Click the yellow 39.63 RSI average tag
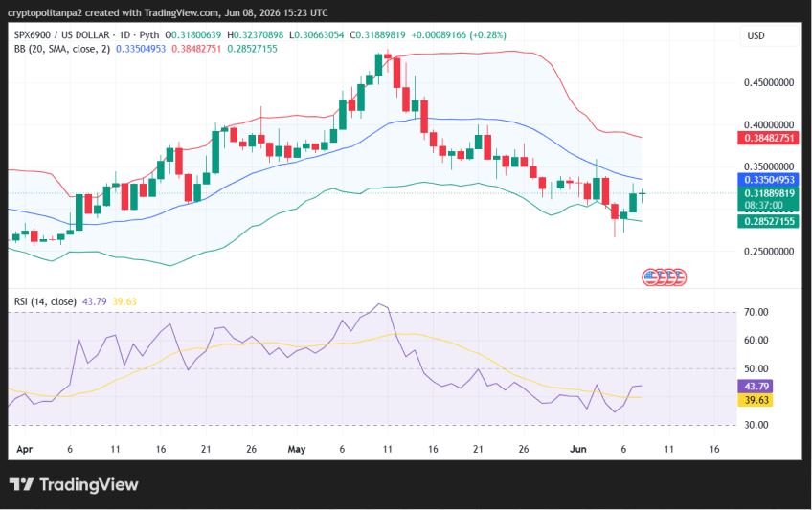The width and height of the screenshot is (812, 510). point(756,400)
